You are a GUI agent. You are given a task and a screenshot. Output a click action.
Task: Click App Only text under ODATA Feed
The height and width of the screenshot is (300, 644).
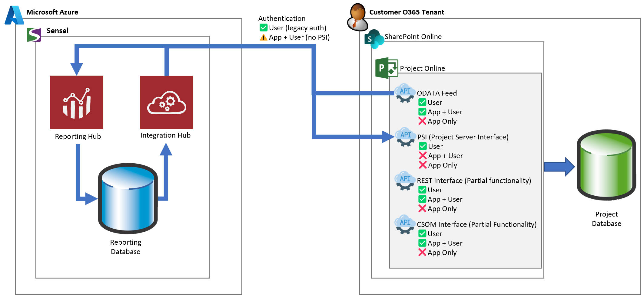coord(442,121)
